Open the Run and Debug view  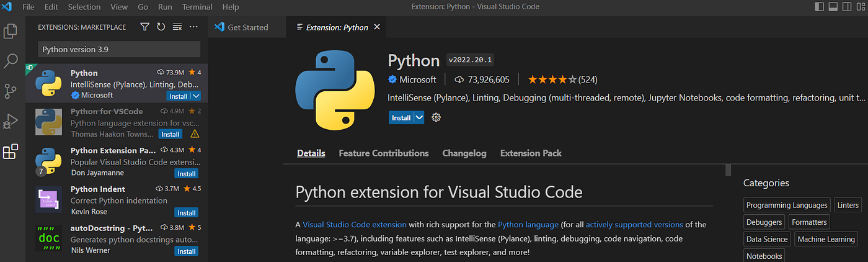click(11, 121)
